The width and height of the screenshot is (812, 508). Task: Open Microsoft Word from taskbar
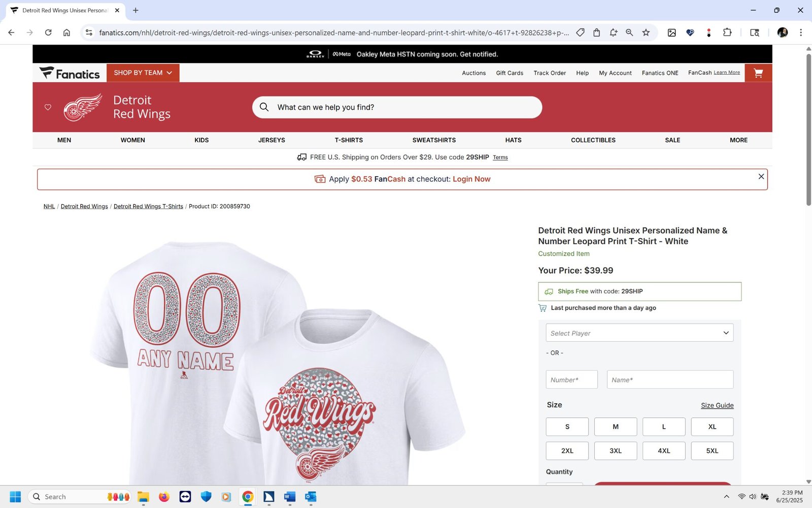coord(290,497)
